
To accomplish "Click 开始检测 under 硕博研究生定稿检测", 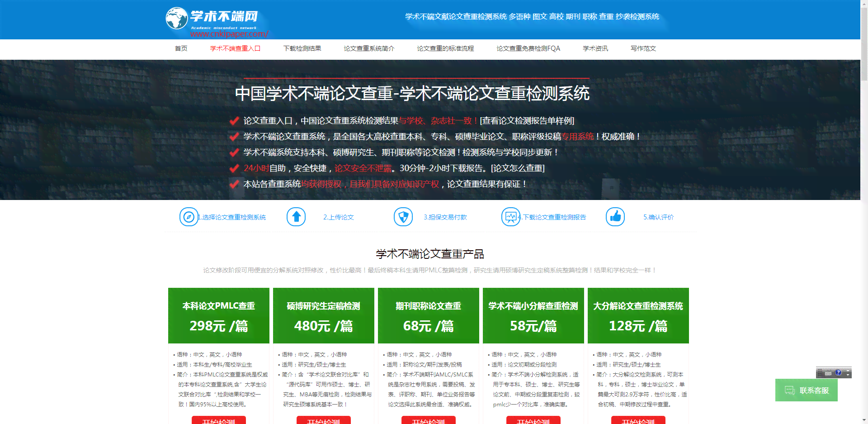I will tap(324, 420).
